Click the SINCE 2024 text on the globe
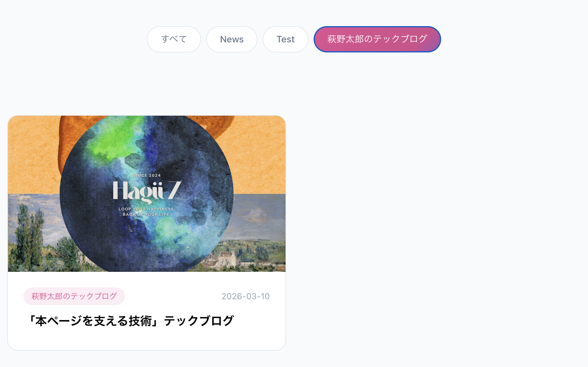This screenshot has width=588, height=367. tap(147, 175)
